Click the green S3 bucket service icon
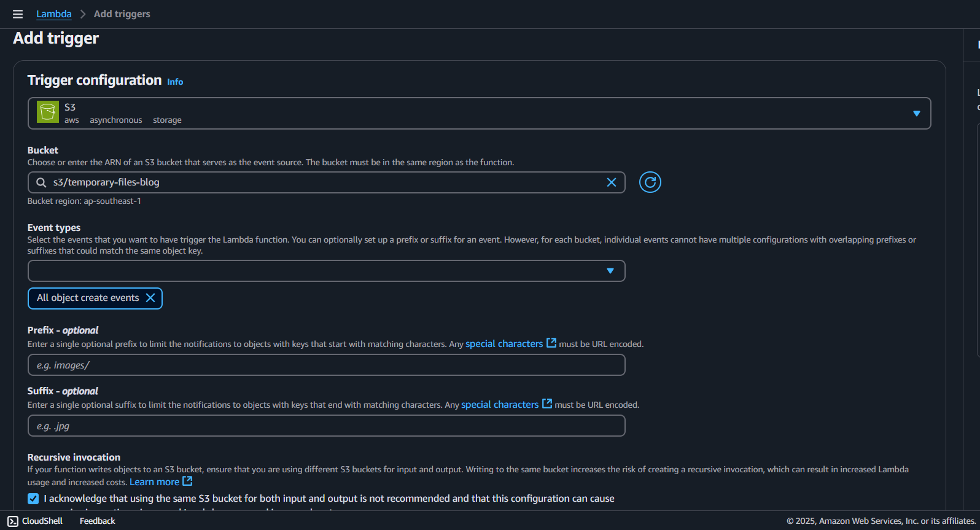Image resolution: width=980 pixels, height=530 pixels. 48,112
